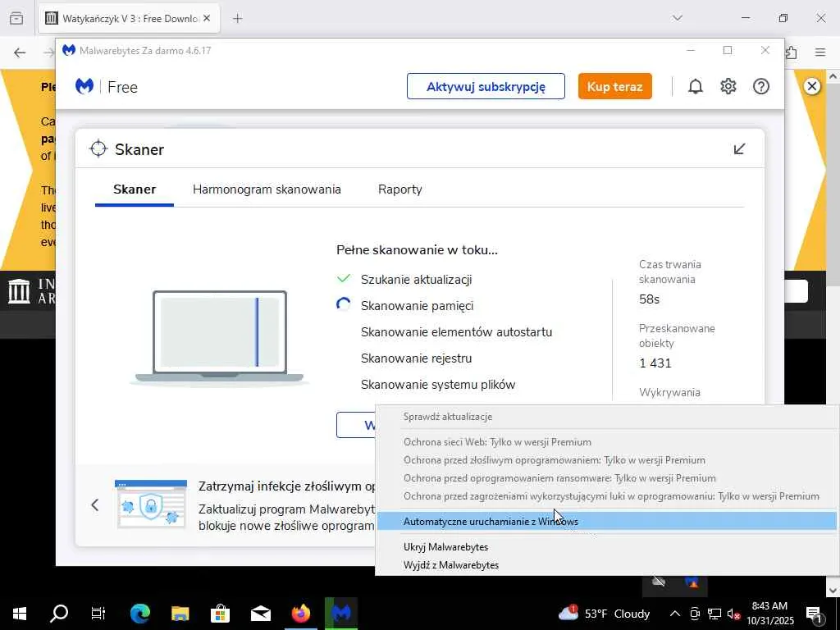Open Firefox tab list dropdown arrow
Image resolution: width=840 pixels, height=630 pixels.
pyautogui.click(x=677, y=18)
